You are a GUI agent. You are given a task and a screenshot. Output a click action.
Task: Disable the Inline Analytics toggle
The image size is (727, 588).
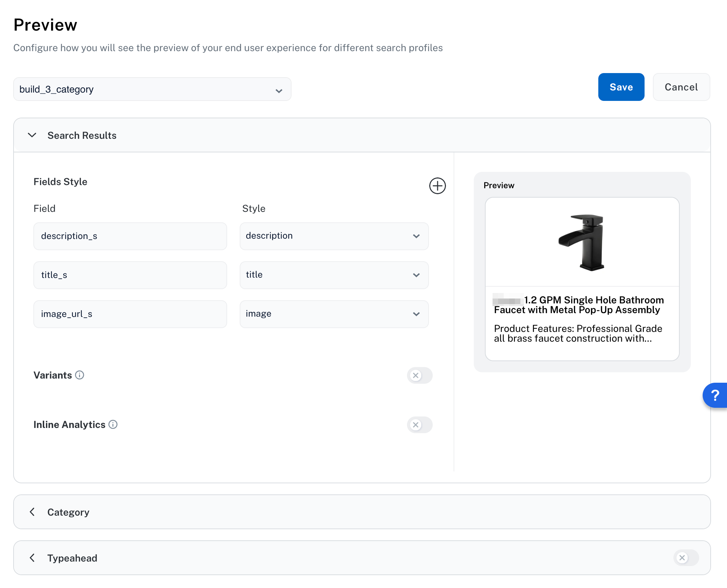pyautogui.click(x=420, y=425)
